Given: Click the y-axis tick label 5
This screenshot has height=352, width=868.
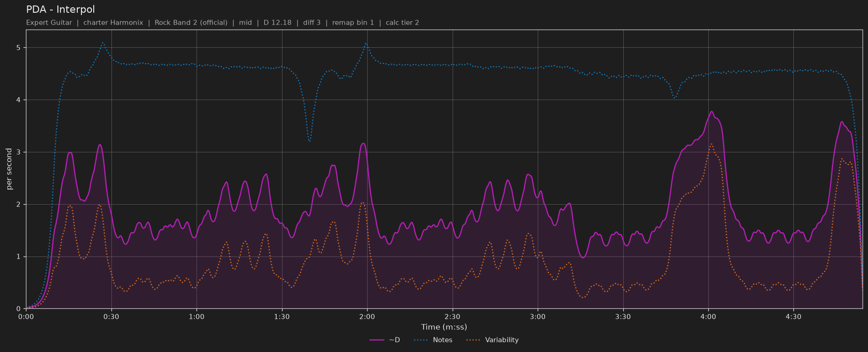Looking at the screenshot, I should (19, 48).
